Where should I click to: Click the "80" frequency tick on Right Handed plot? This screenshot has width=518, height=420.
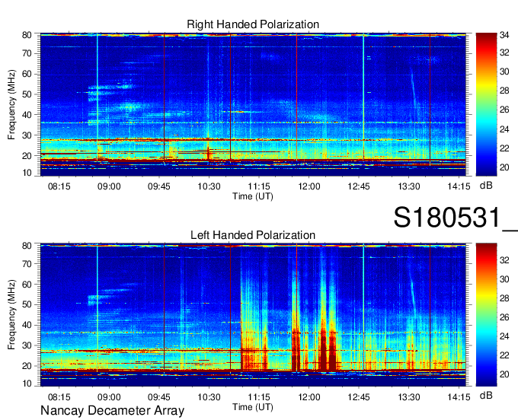tap(27, 35)
